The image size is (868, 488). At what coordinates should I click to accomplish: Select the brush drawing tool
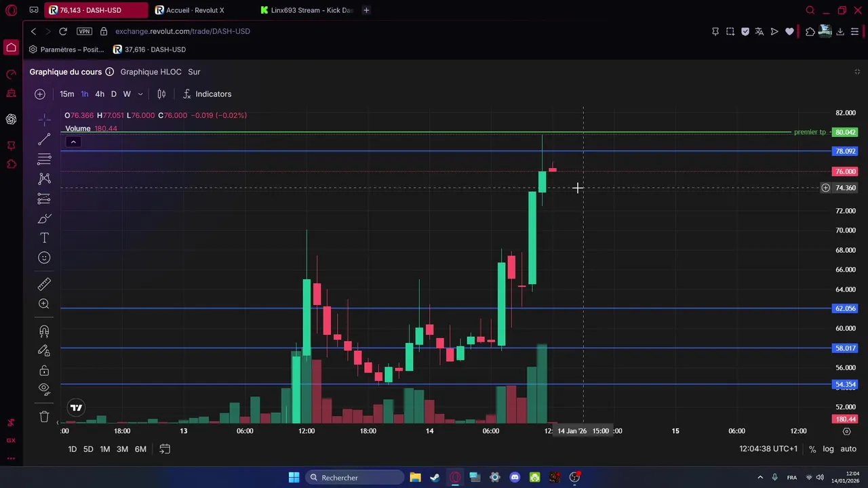(x=44, y=218)
